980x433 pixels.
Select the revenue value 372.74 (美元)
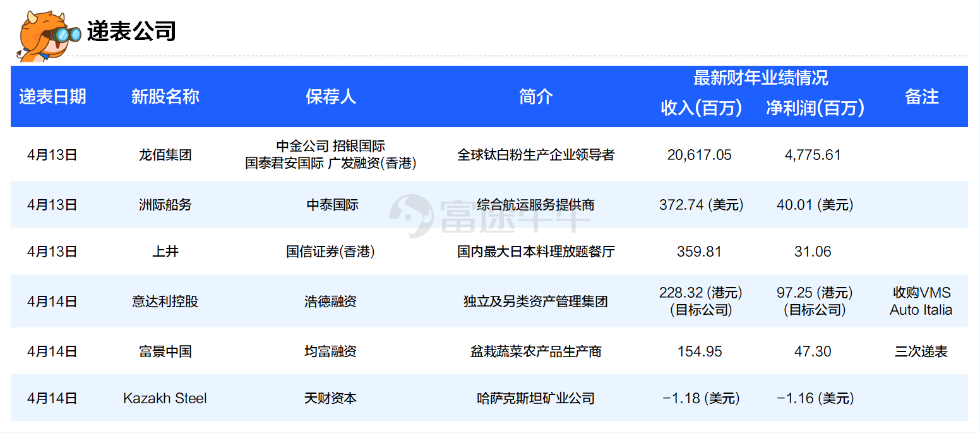(702, 205)
